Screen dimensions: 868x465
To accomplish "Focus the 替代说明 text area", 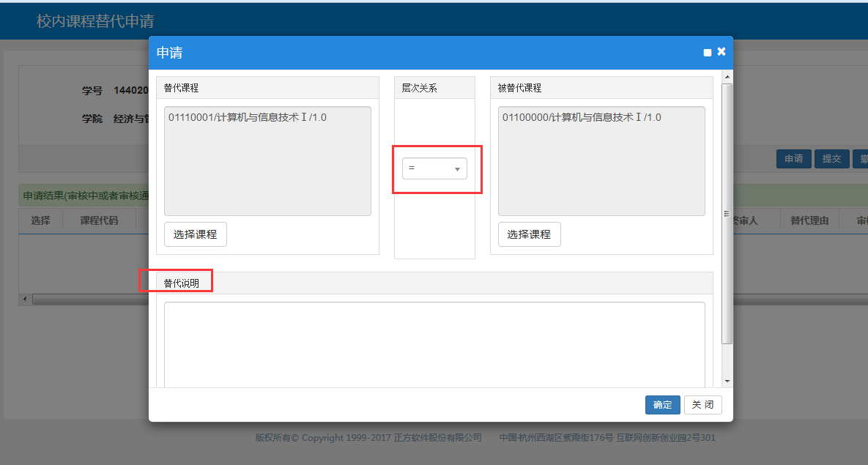I will [434, 344].
